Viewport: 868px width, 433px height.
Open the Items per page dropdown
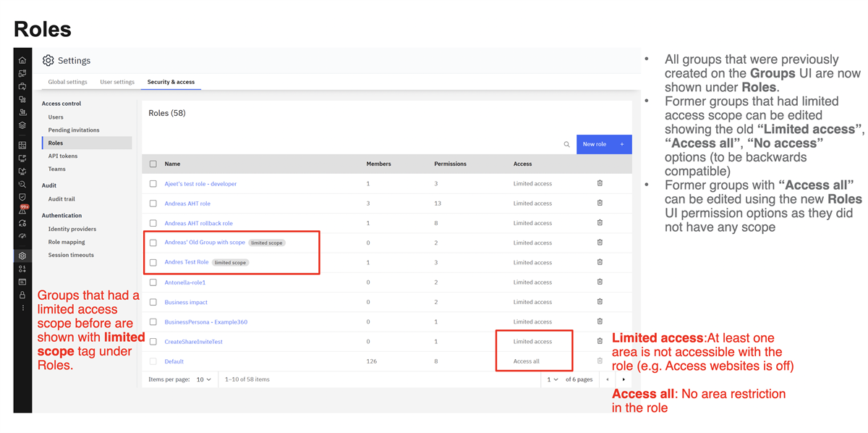tap(204, 379)
